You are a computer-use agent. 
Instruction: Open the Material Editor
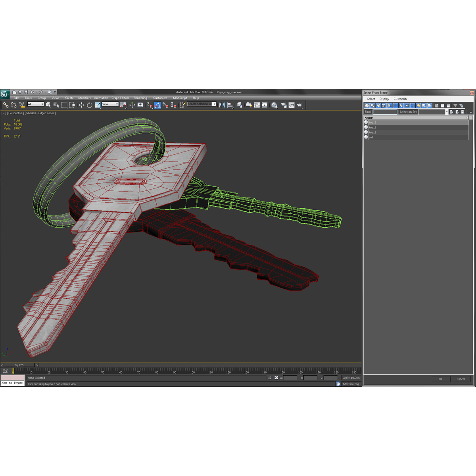(274, 105)
